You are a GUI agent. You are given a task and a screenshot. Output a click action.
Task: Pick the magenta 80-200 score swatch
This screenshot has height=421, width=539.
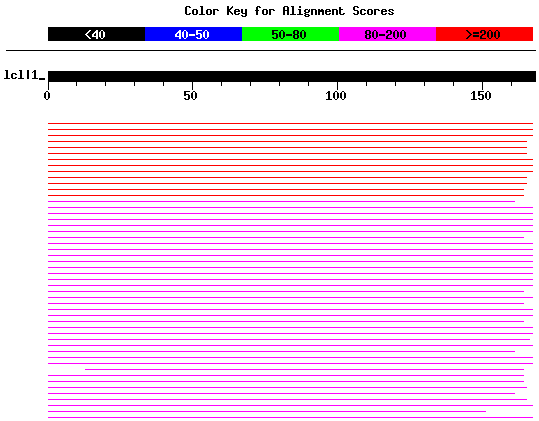tap(387, 34)
